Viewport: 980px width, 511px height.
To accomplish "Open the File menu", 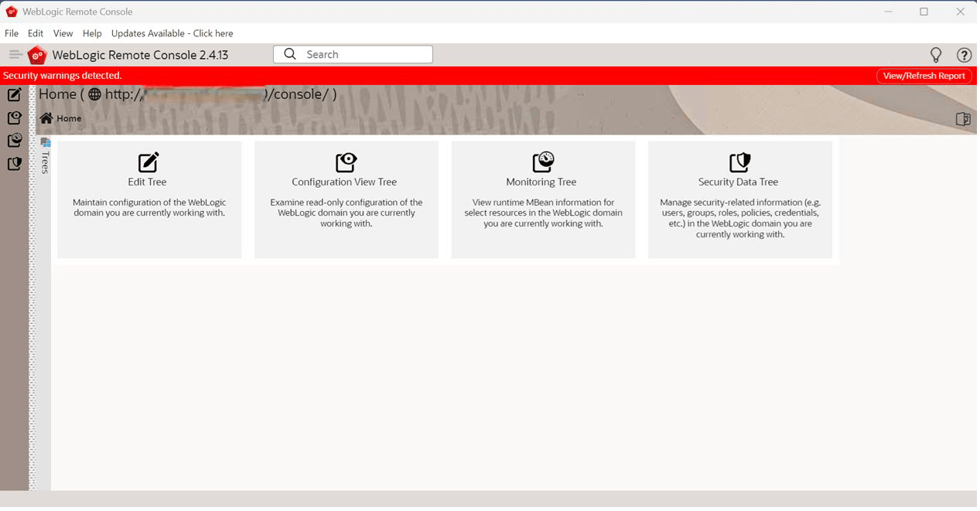I will (x=12, y=33).
